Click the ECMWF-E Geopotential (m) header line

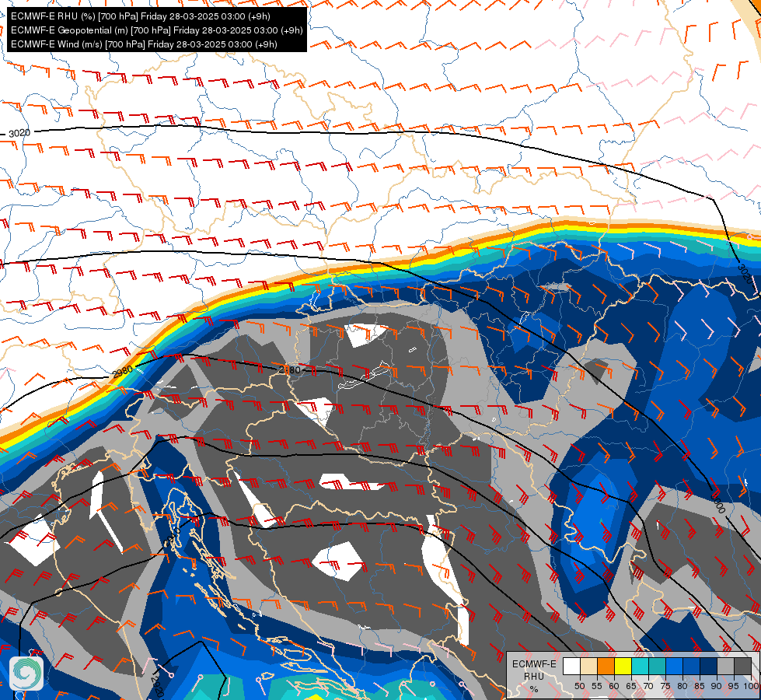click(x=157, y=30)
